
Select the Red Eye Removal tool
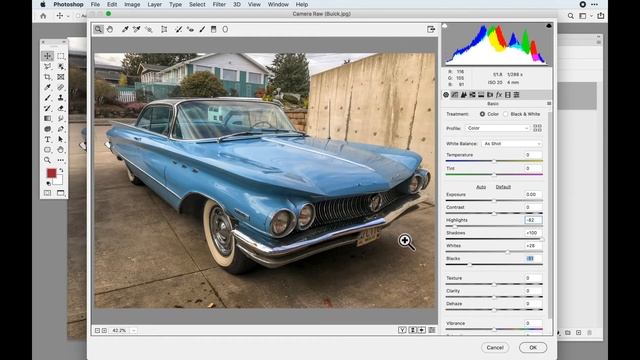pyautogui.click(x=190, y=29)
